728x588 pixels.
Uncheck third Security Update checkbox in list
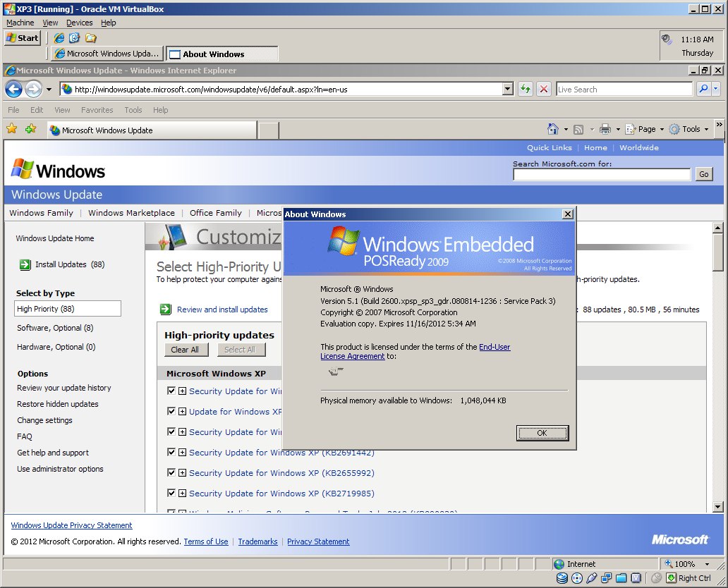tap(171, 431)
